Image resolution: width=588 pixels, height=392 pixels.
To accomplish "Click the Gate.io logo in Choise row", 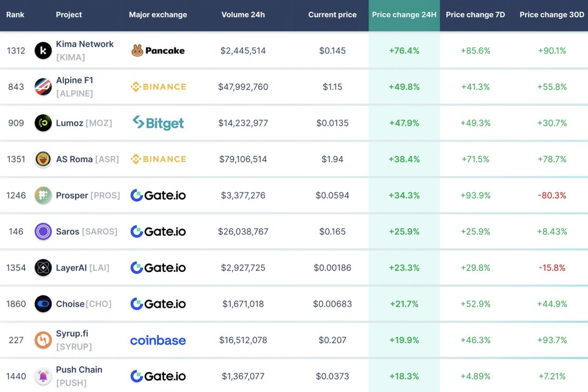I will point(158,304).
